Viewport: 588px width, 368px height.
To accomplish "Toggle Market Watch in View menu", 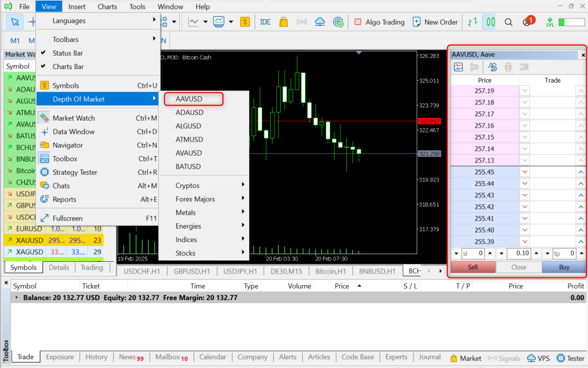I will tap(98, 118).
